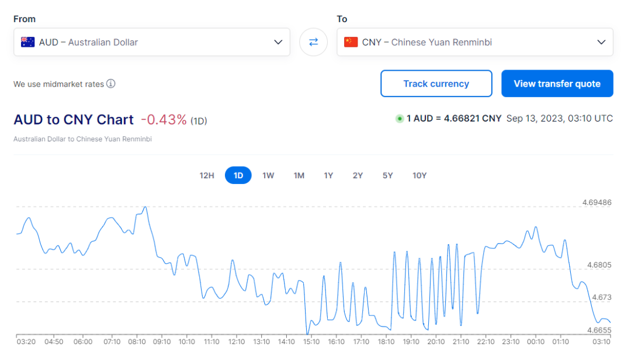Expand the To currency dropdown chevron
The image size is (631, 364).
(x=601, y=42)
